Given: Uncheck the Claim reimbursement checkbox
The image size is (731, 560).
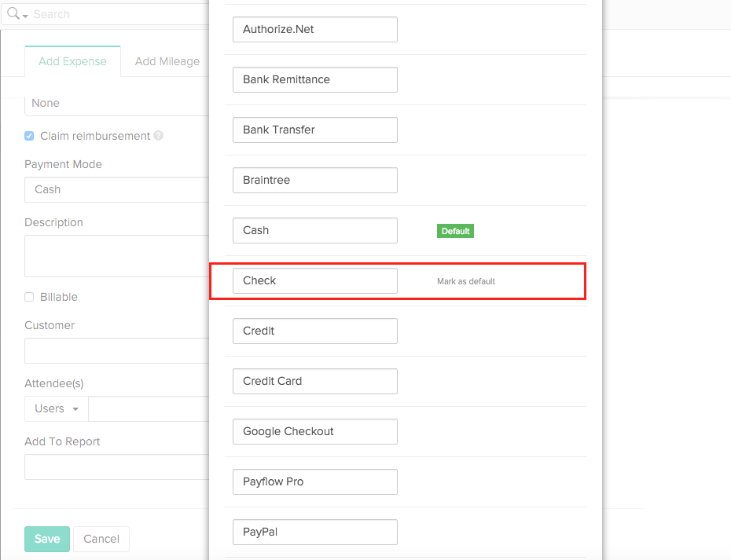Looking at the screenshot, I should [29, 136].
